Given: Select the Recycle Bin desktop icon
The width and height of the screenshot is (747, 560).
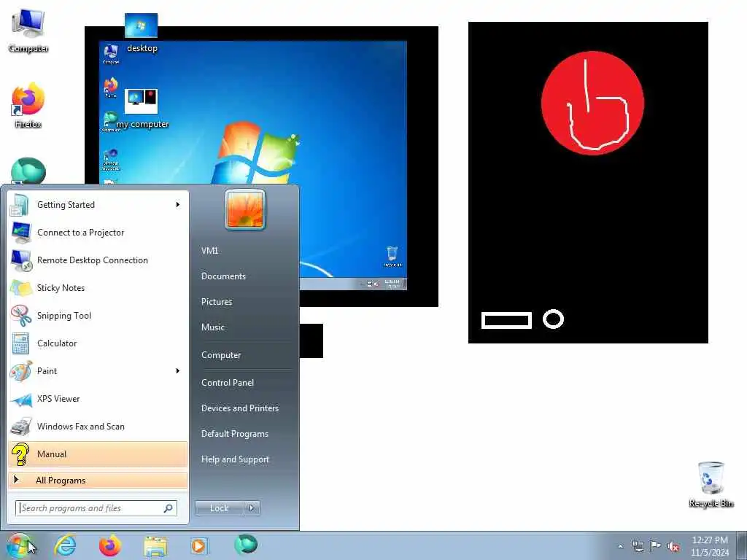Looking at the screenshot, I should [711, 485].
